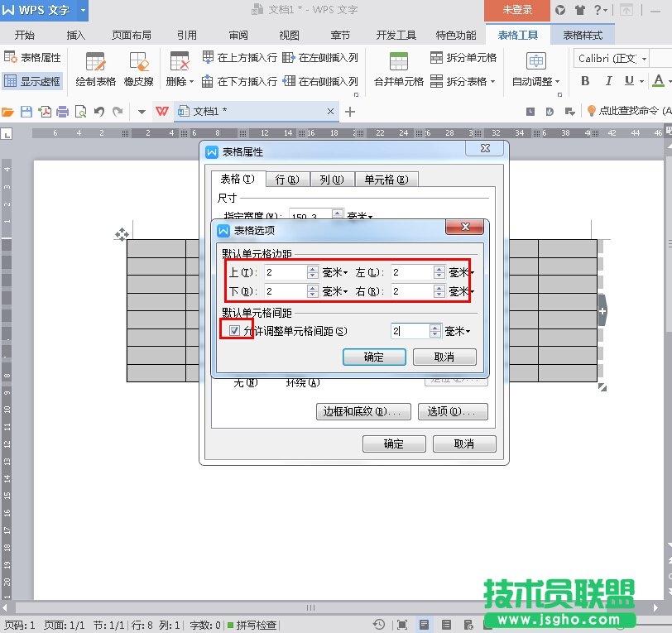The image size is (672, 633).
Task: Click the save icon in quick toolbar
Action: (x=26, y=112)
